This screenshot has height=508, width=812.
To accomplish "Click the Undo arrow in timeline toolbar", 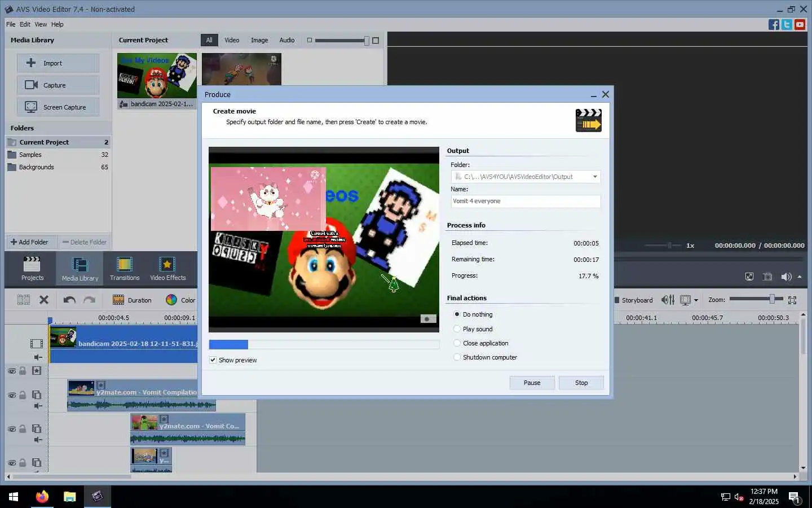I will coord(69,300).
